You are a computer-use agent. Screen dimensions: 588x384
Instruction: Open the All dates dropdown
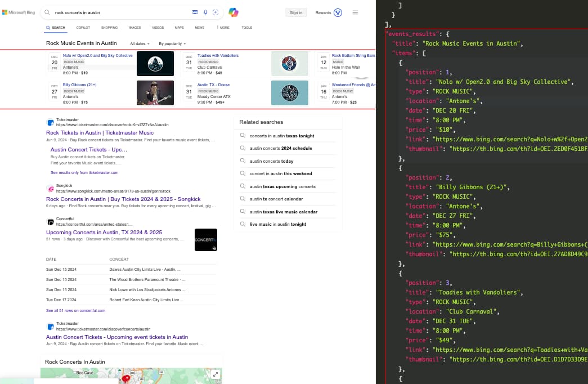click(x=140, y=43)
